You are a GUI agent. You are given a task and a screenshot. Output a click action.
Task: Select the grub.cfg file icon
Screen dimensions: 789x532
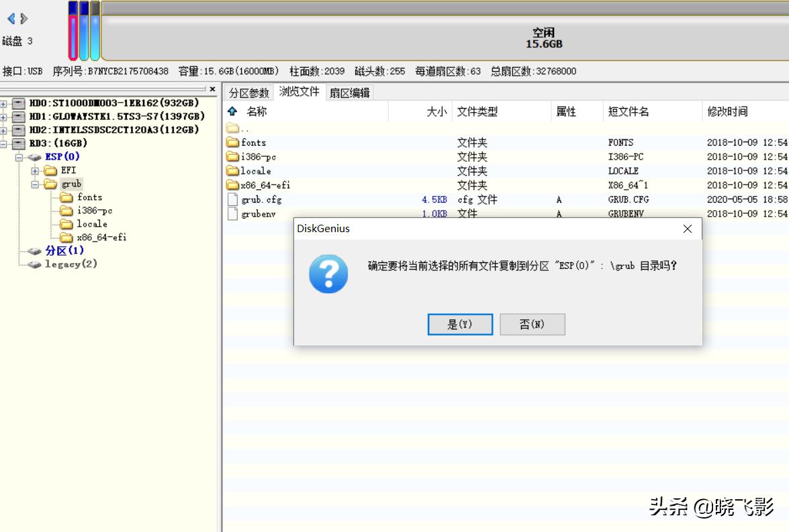tap(232, 199)
